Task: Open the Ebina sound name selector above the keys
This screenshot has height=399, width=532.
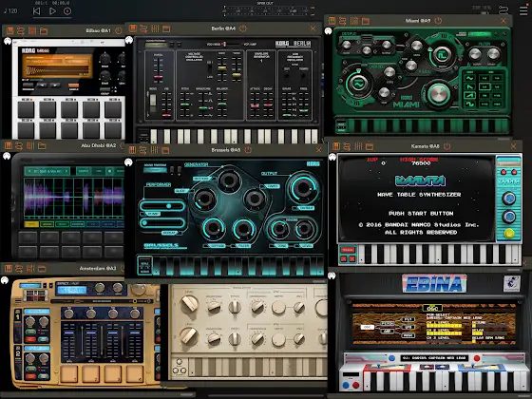Action: pyautogui.click(x=434, y=358)
